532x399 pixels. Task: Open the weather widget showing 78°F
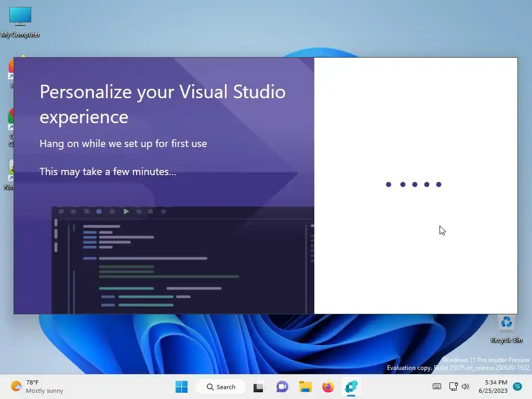pos(37,387)
